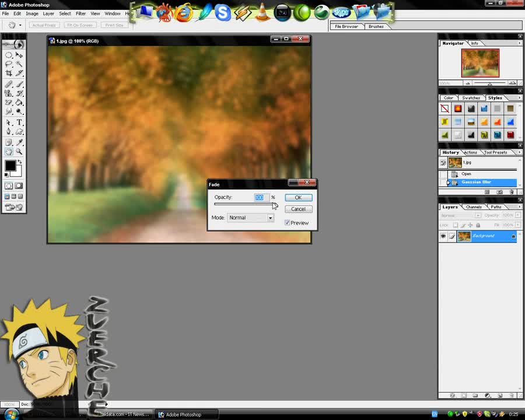Viewport: 525px width, 420px height.
Task: Select the Clone Stamp tool
Action: (9, 93)
